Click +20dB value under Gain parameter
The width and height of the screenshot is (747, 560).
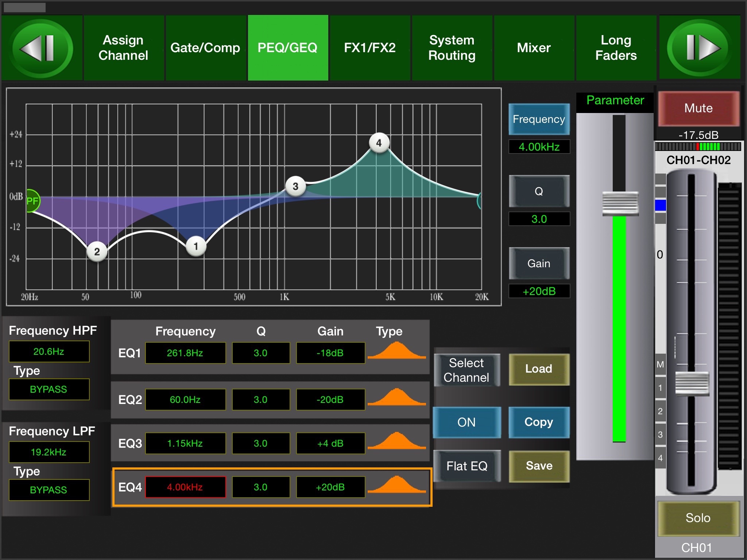[x=539, y=291]
